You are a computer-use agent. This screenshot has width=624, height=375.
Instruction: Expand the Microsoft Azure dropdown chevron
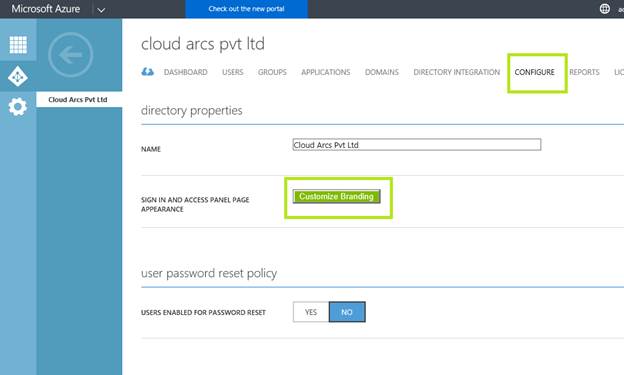(x=101, y=10)
